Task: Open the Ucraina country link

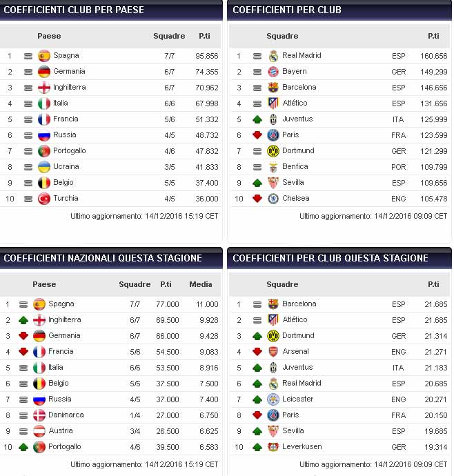Action: [x=66, y=167]
